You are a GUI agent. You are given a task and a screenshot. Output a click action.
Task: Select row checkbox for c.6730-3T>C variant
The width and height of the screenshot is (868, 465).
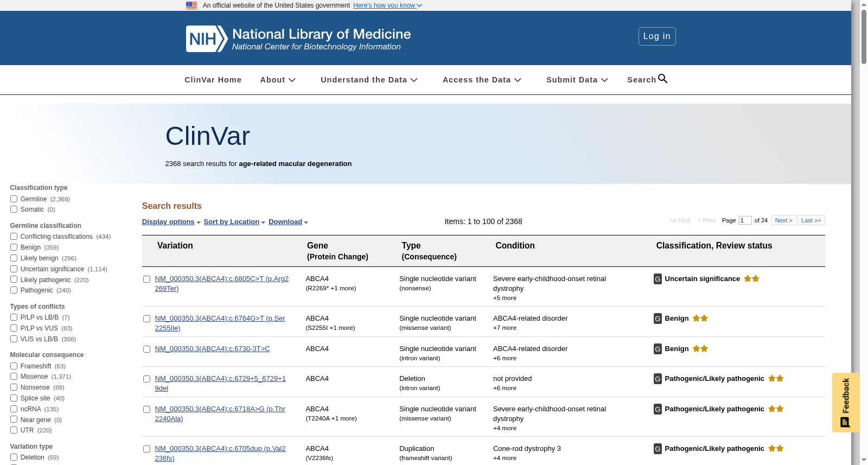146,349
